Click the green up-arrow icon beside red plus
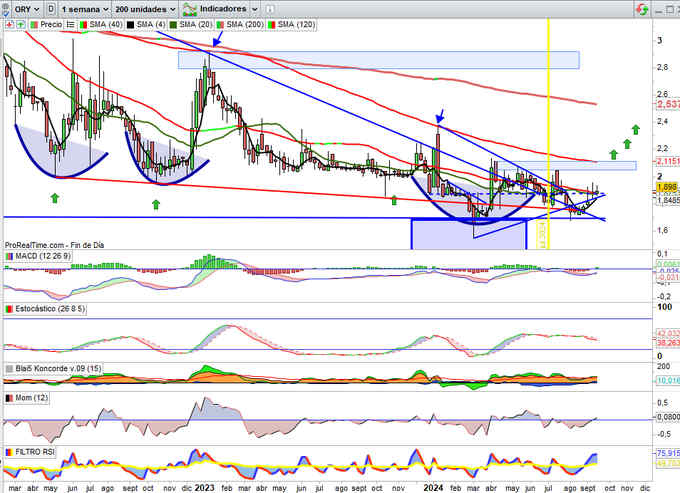 20,25
